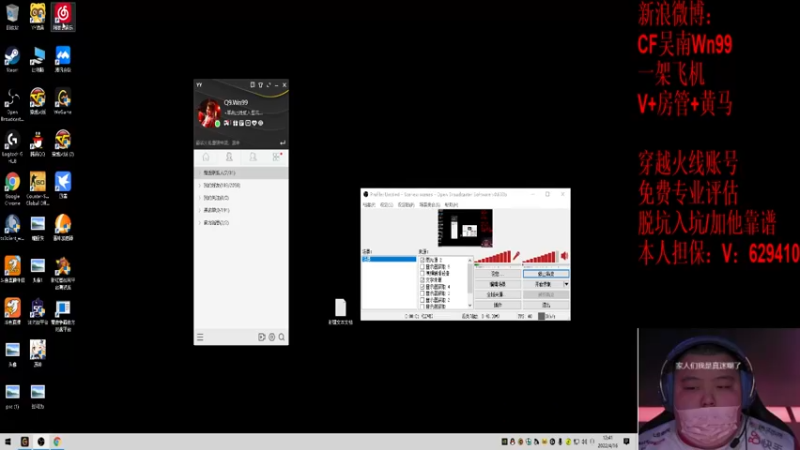Open the This PC monitor desktop icon
The image size is (800, 450).
coord(37,59)
